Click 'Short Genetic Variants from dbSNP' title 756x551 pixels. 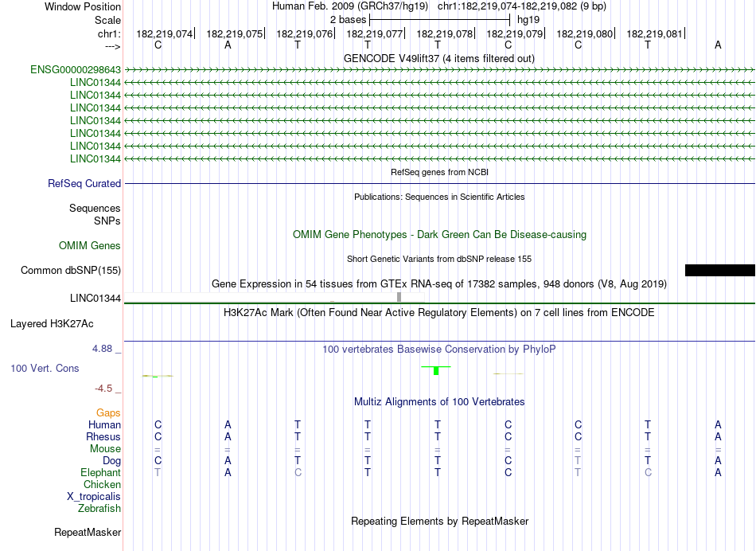coord(439,259)
